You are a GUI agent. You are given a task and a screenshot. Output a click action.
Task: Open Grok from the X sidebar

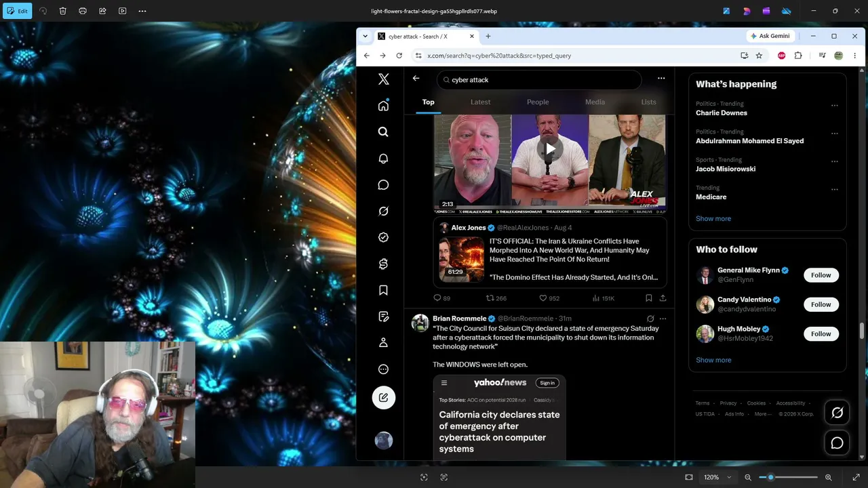click(x=384, y=211)
